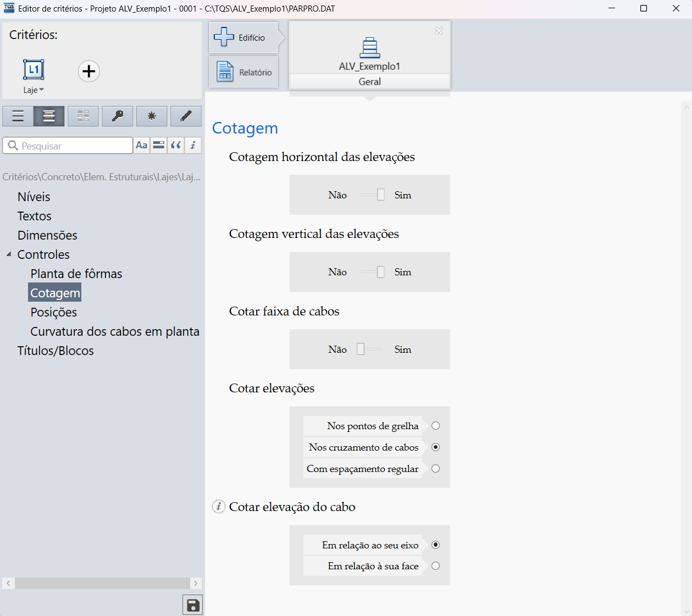Toggle Cotagem vertical das elevações switch
Screen dimensions: 692x616
(x=373, y=272)
